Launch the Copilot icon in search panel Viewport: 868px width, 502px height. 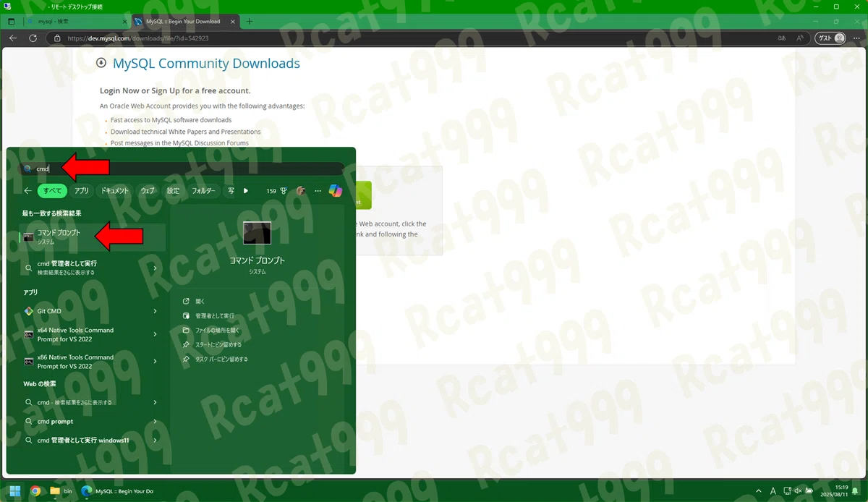point(335,190)
